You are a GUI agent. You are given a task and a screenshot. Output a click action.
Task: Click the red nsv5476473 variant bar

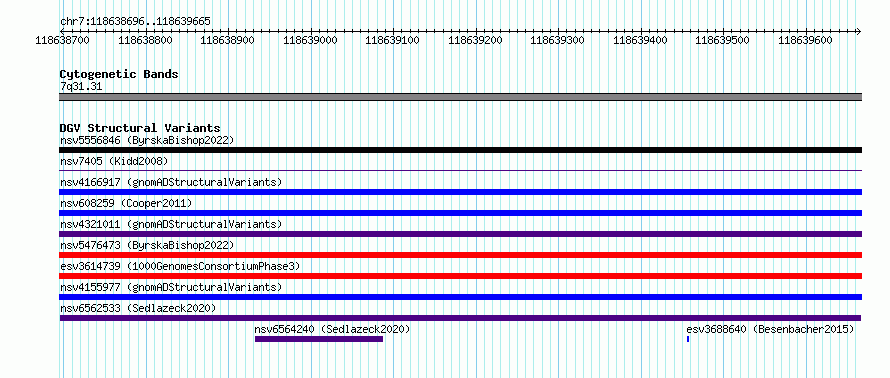460,255
